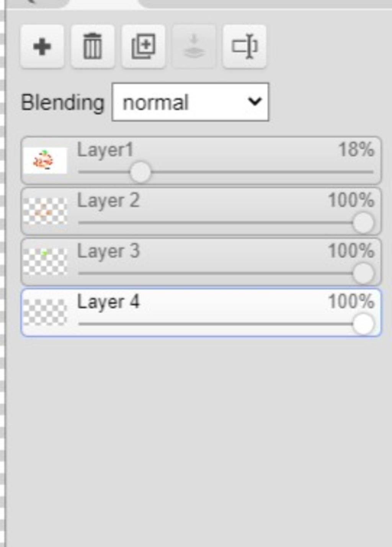The height and width of the screenshot is (547, 392).
Task: Click the Layer 4 opacity slider handle
Action: pos(363,324)
